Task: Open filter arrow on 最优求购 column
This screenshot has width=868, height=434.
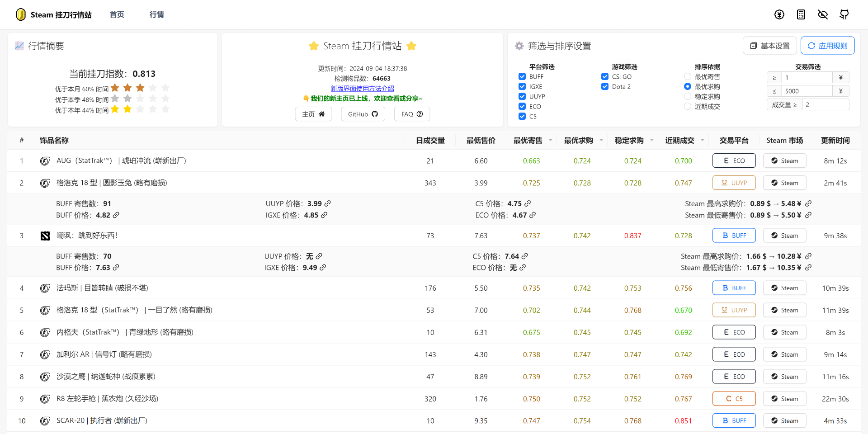Action: pyautogui.click(x=601, y=140)
